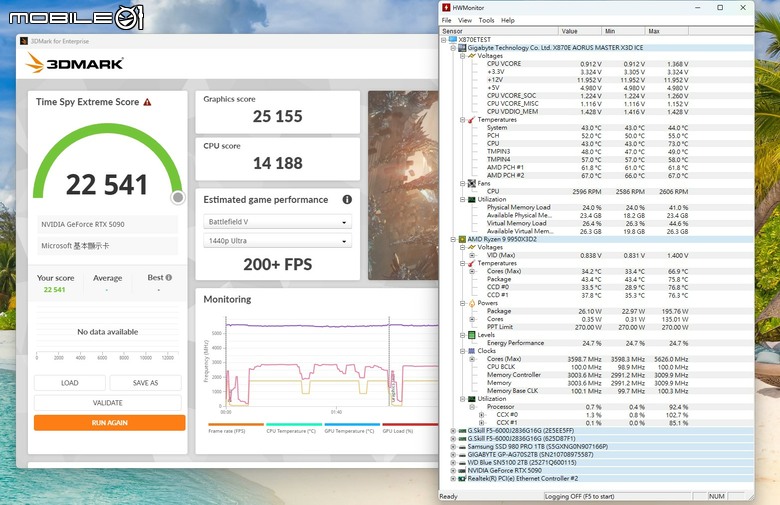Click the SAVE AS button in 3DMark
This screenshot has width=780, height=505.
click(145, 383)
